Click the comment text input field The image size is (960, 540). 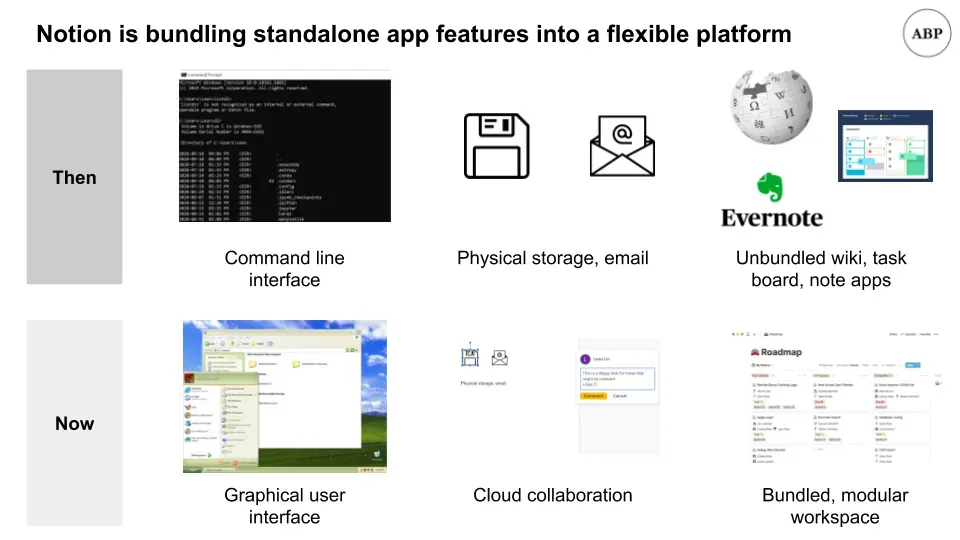coord(617,378)
